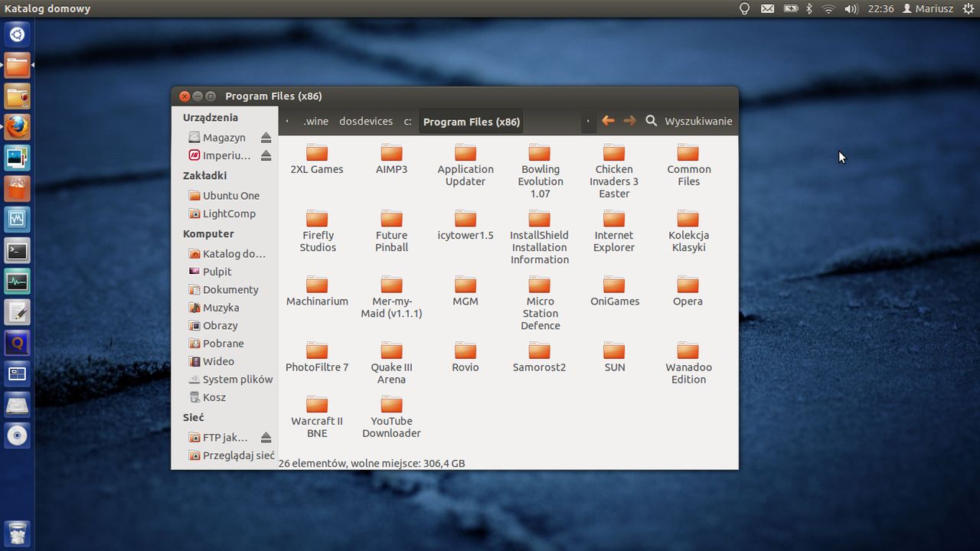
Task: Open the Kolekcja Klasyki folder
Action: (x=688, y=230)
